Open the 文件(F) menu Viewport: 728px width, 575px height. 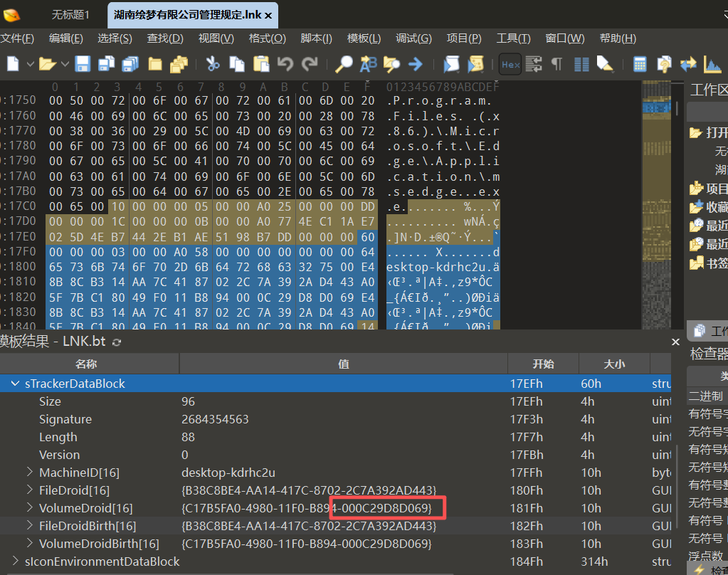[x=17, y=38]
